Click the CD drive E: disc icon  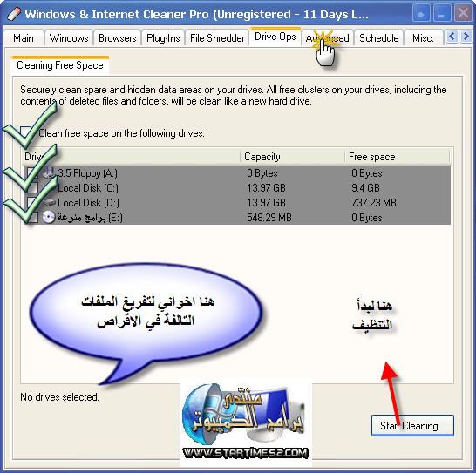49,217
